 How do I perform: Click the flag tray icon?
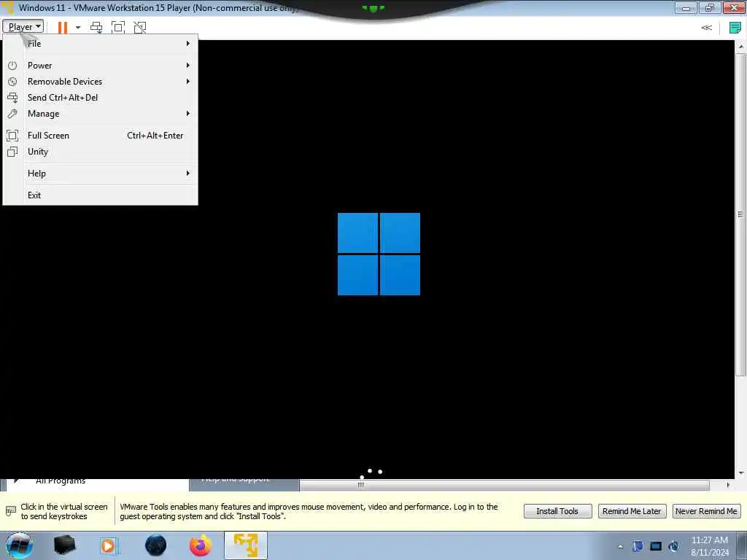638,546
